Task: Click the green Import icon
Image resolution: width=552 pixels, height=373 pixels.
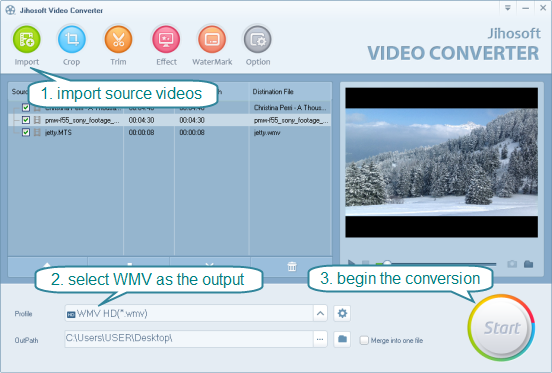Action: (x=27, y=39)
